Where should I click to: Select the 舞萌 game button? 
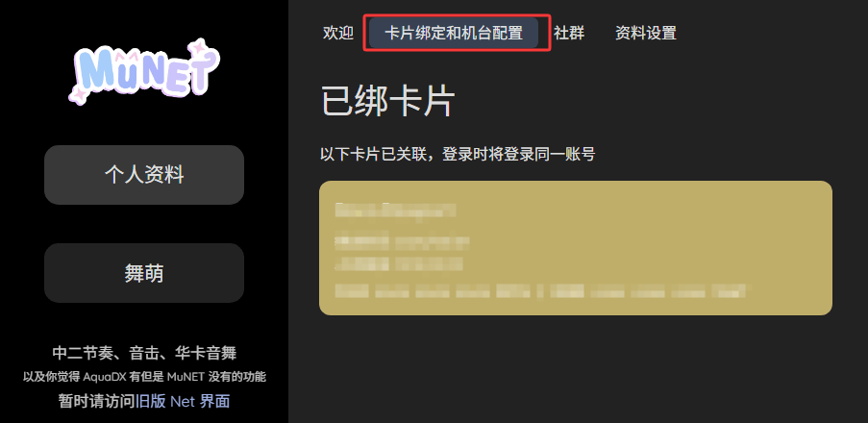point(144,273)
